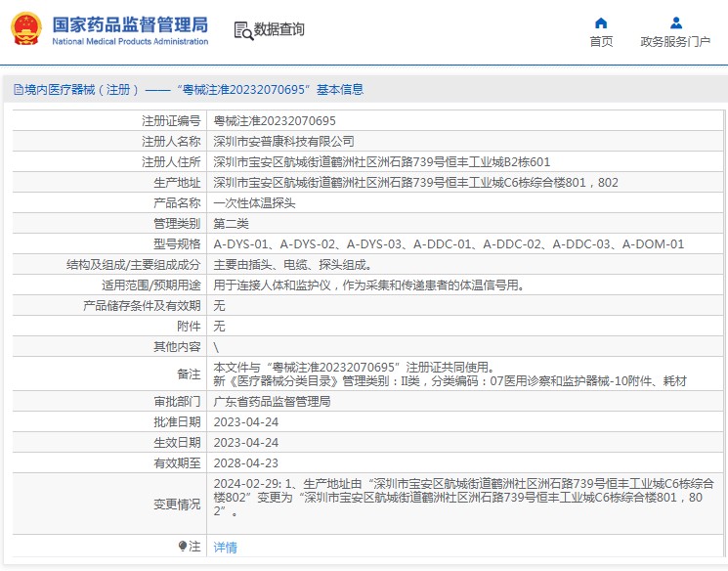The height and width of the screenshot is (571, 728).
Task: Select 无 value in 附件 row
Action: 219,327
